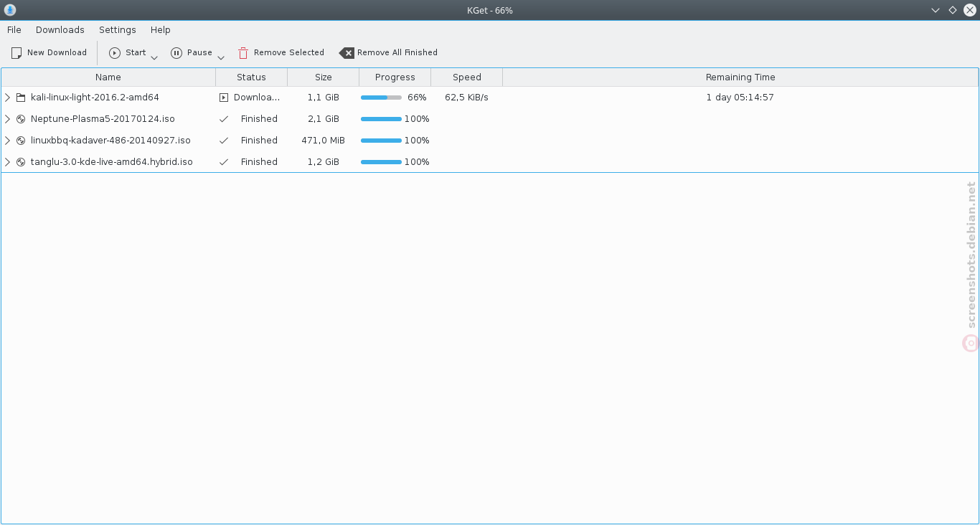Click the finished checkmark of linuxbbq-kadaver row
Screen dimensions: 980x525
pos(224,141)
